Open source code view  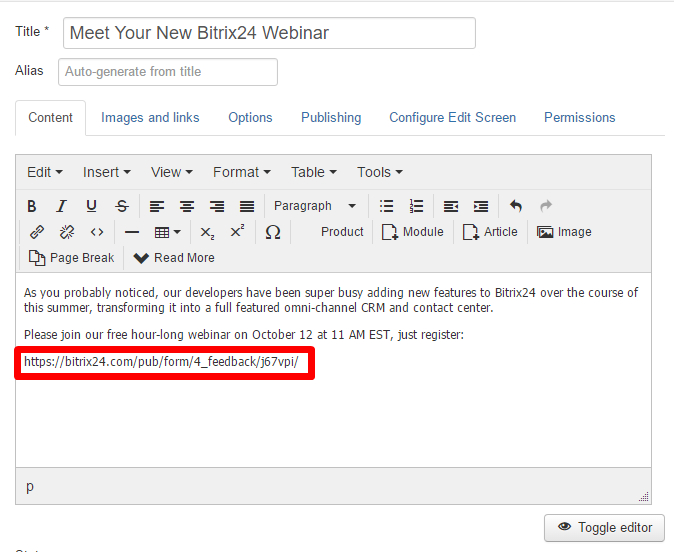(x=97, y=232)
